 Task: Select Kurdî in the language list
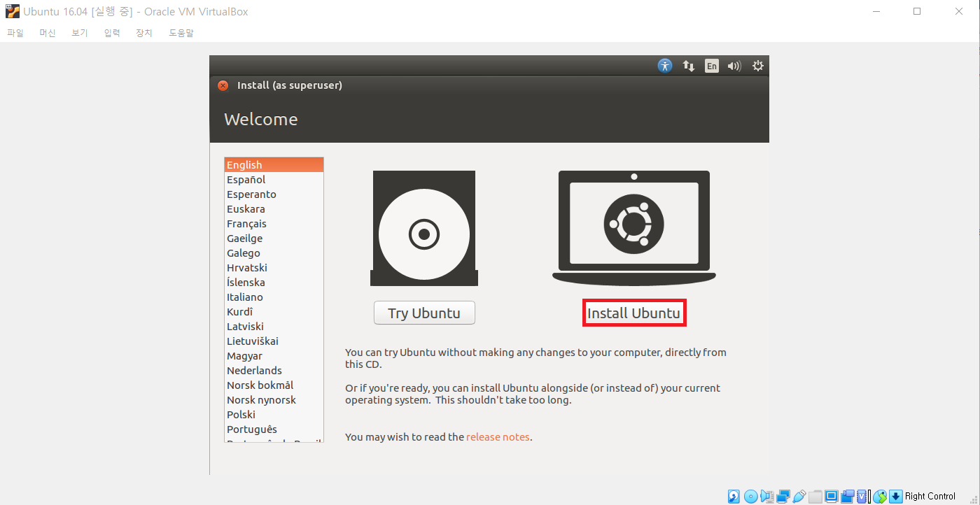274,312
